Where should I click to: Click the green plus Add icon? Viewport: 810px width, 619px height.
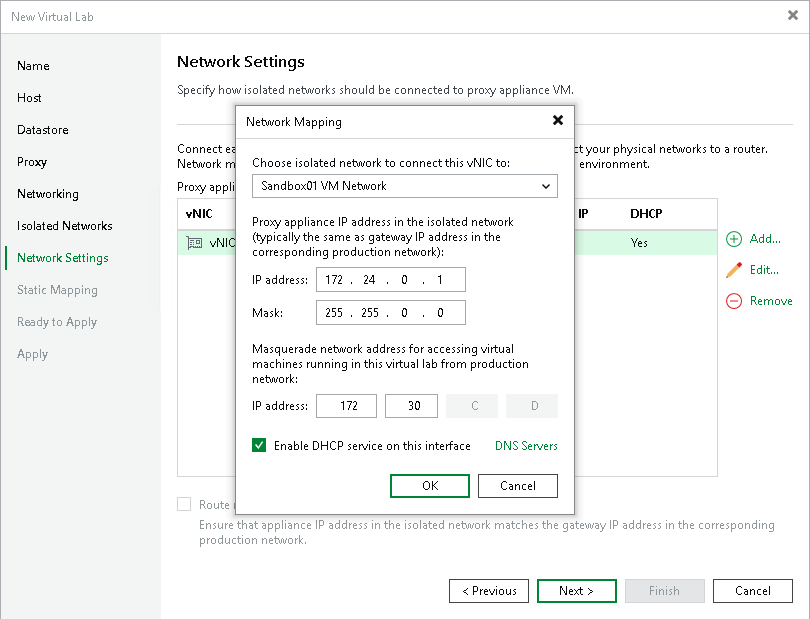(x=734, y=239)
